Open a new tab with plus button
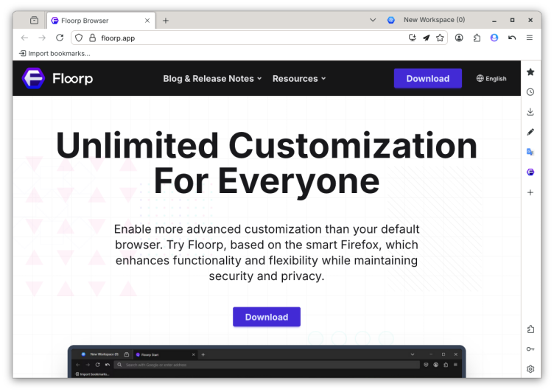 click(x=165, y=21)
